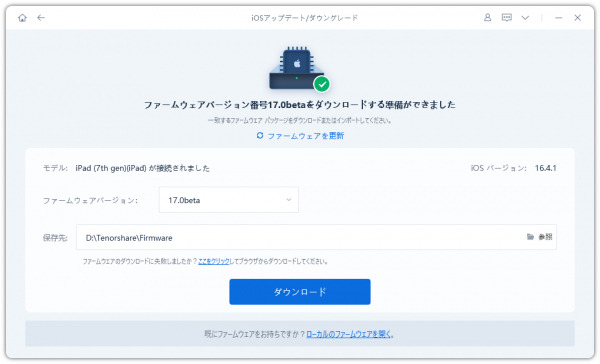
Task: Click the ここをクリック browser download link
Action: pos(214,261)
